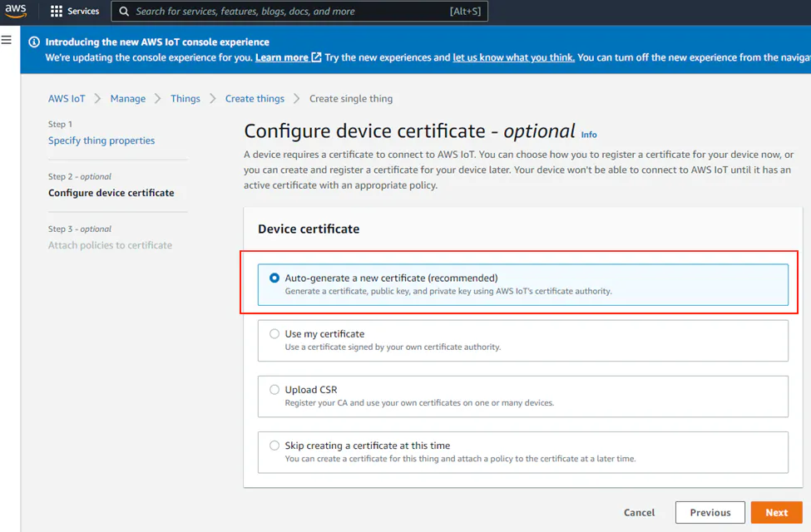Click the 'Step 1' label
The width and height of the screenshot is (811, 532).
(60, 124)
